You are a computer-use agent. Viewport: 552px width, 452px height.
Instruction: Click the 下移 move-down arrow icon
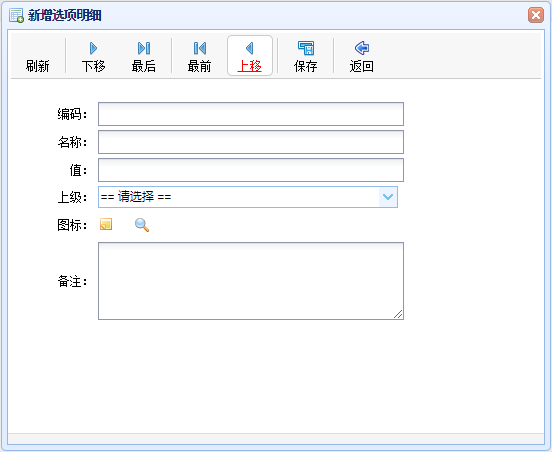(x=93, y=48)
